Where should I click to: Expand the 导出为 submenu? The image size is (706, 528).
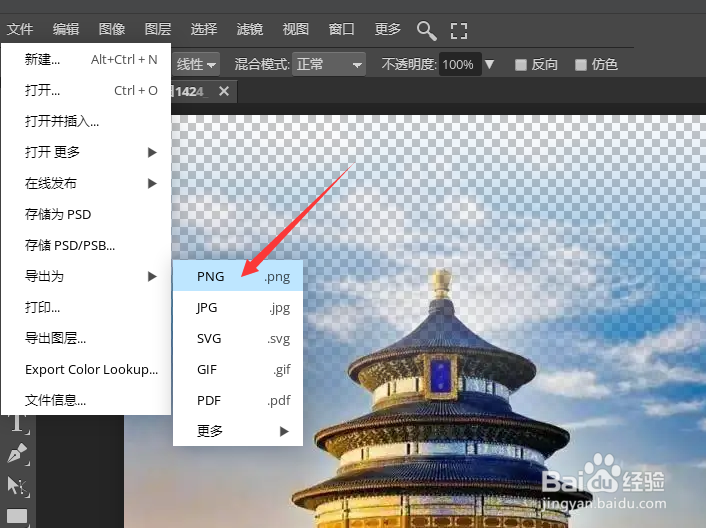86,276
